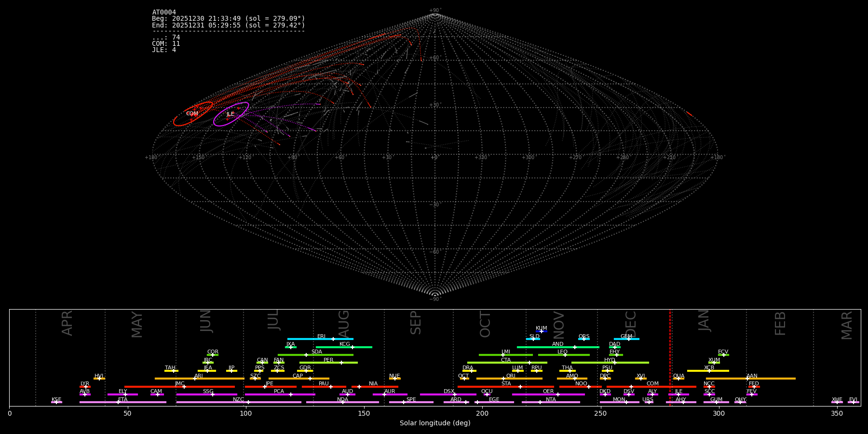Click the 100 tick on solar longitude axis
Screen dimensions: 868x434
point(246,414)
